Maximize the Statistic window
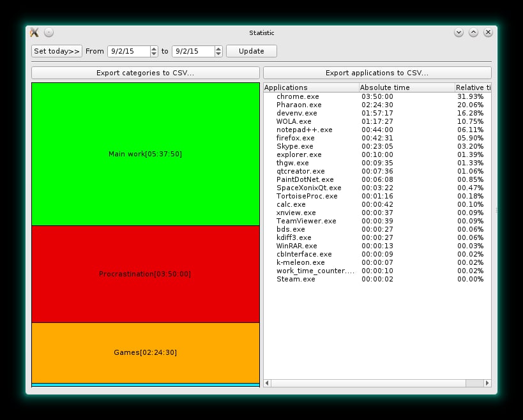 coord(473,33)
